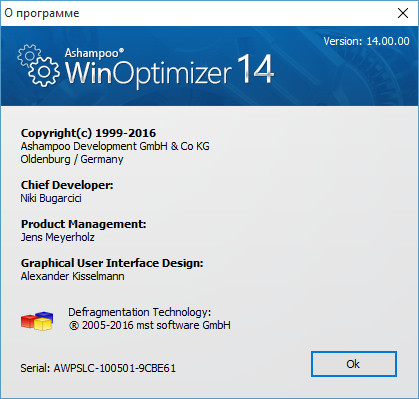Click 2005-2016 mst software GmbH text
Image resolution: width=419 pixels, height=399 pixels.
pyautogui.click(x=156, y=325)
